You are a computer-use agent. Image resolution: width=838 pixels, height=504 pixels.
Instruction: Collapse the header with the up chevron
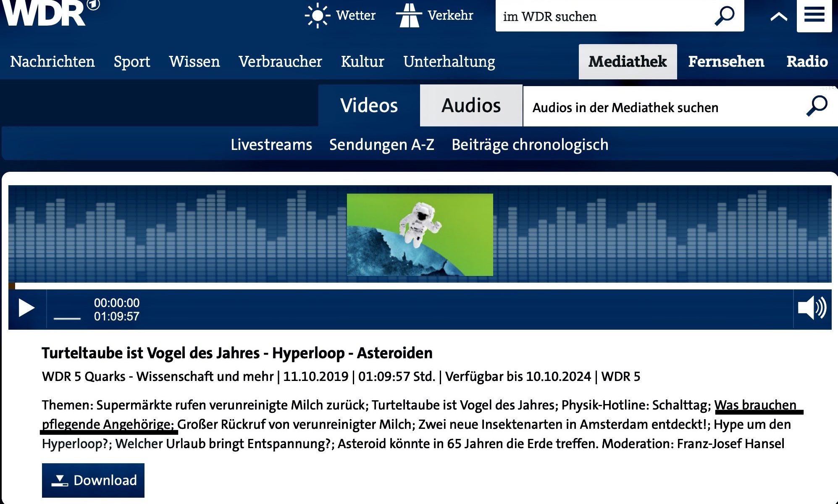click(779, 17)
